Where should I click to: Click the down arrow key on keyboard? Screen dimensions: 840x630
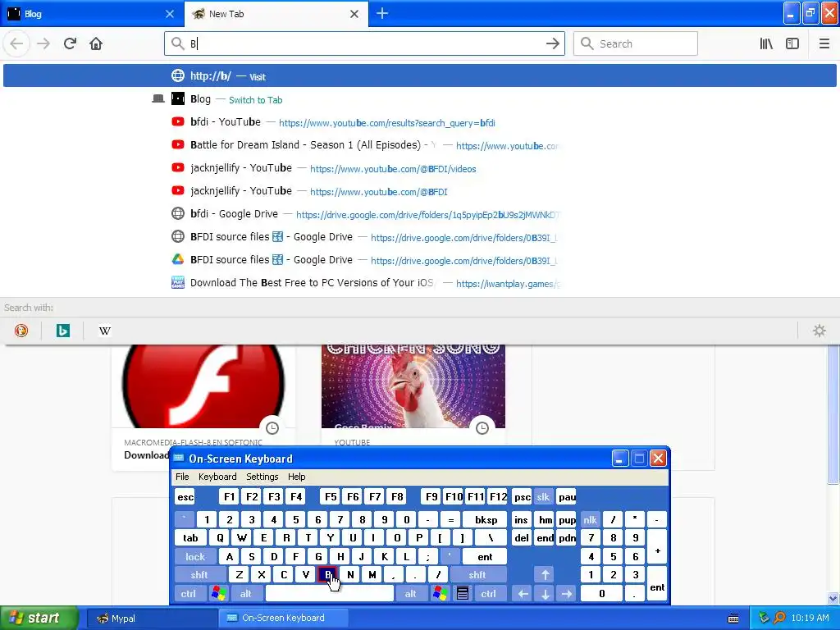[x=545, y=593]
